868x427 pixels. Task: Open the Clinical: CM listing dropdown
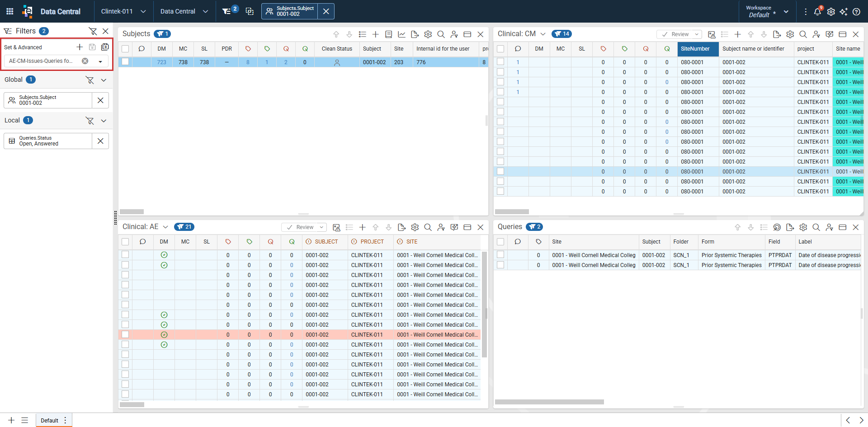pos(543,34)
